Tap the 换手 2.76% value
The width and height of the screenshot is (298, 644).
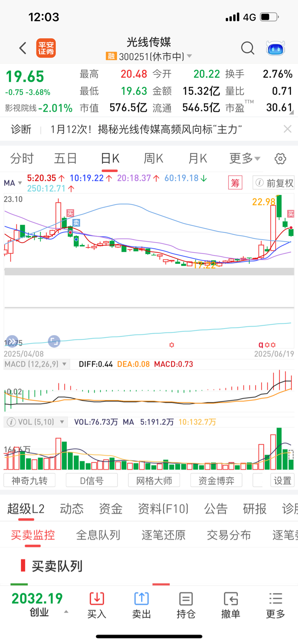tap(277, 74)
